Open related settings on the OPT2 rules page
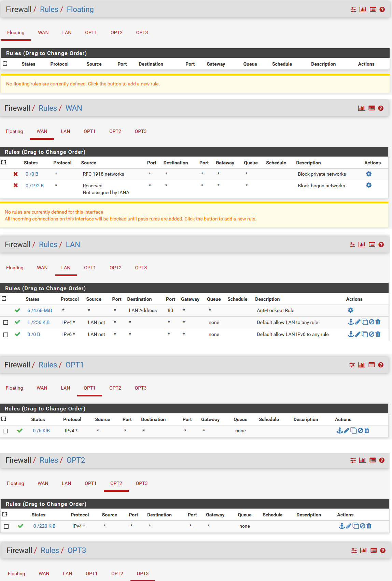This screenshot has height=581, width=392. point(353,460)
